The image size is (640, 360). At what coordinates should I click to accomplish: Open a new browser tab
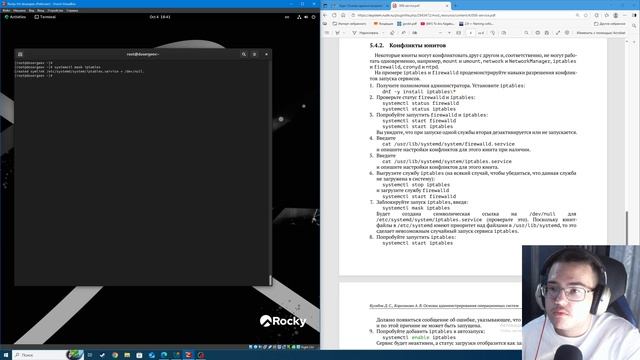point(455,6)
